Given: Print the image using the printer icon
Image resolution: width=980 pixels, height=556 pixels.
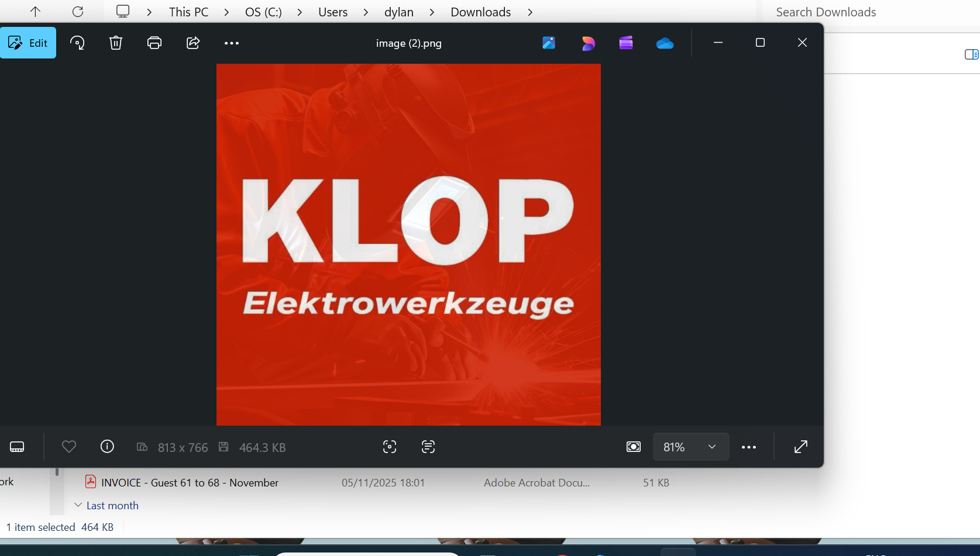Looking at the screenshot, I should [154, 43].
